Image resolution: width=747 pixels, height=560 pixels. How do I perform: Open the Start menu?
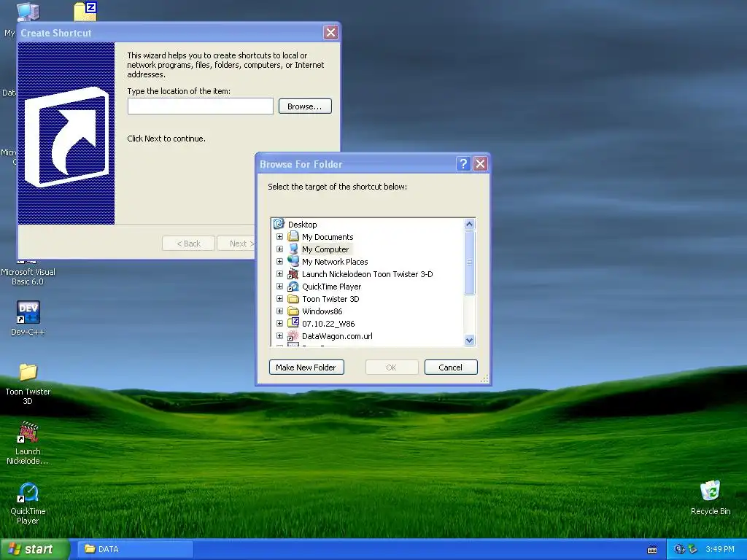(34, 549)
